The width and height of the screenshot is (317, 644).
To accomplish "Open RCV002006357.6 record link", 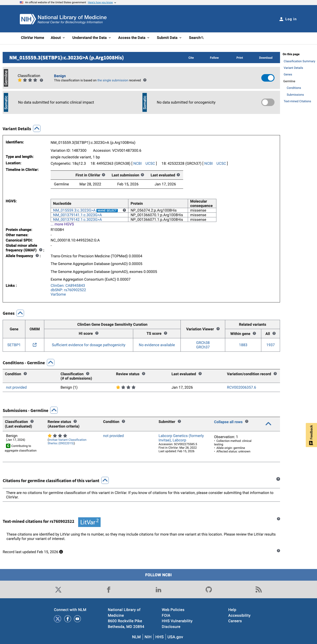I will tap(241, 387).
